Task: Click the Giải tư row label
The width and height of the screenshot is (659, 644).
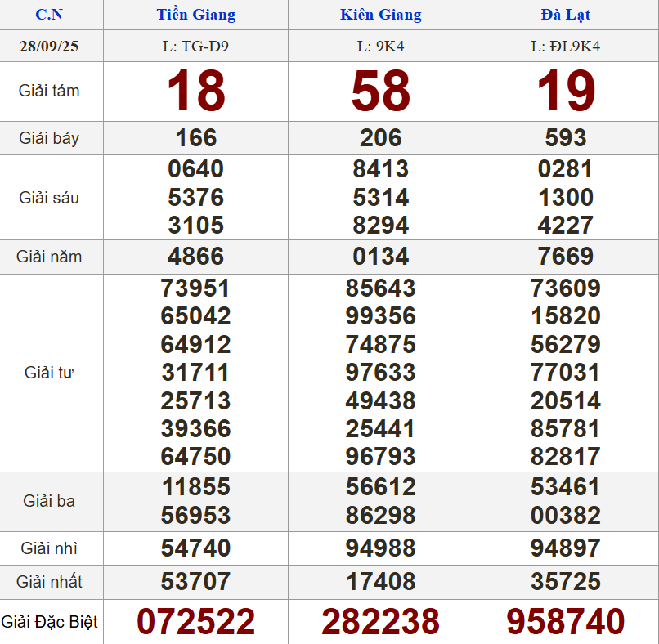Action: [49, 373]
